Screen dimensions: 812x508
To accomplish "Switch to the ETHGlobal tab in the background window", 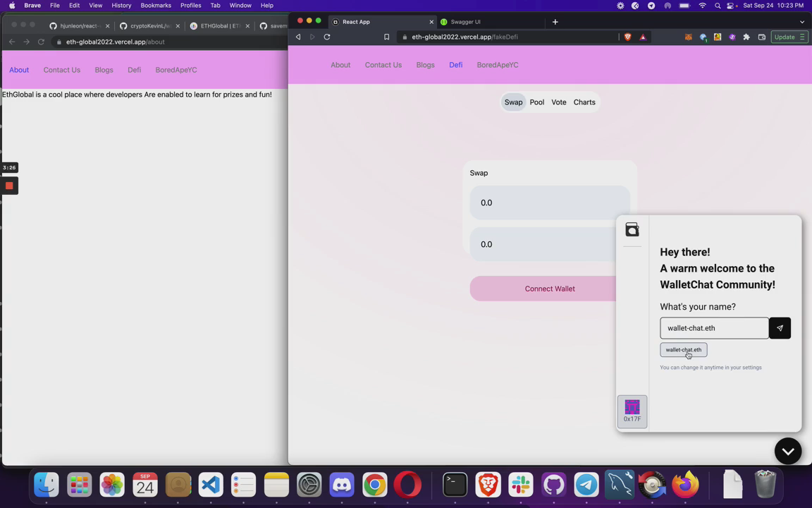I will click(220, 26).
